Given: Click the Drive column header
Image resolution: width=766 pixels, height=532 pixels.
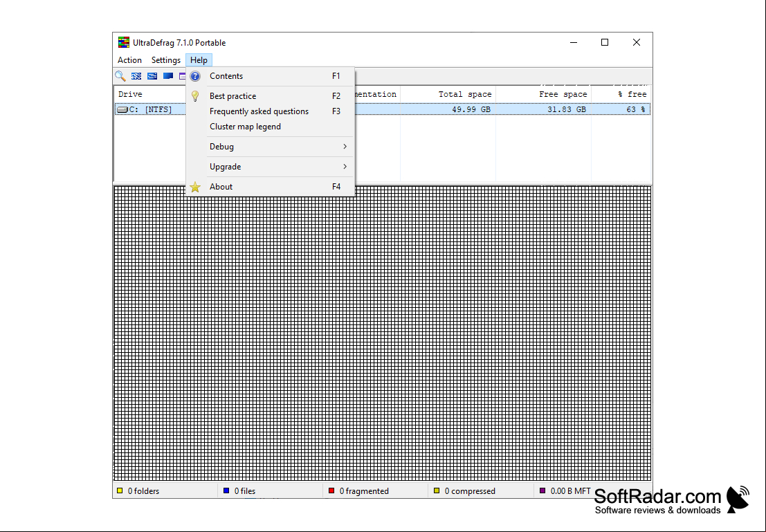Looking at the screenshot, I should click(x=150, y=94).
